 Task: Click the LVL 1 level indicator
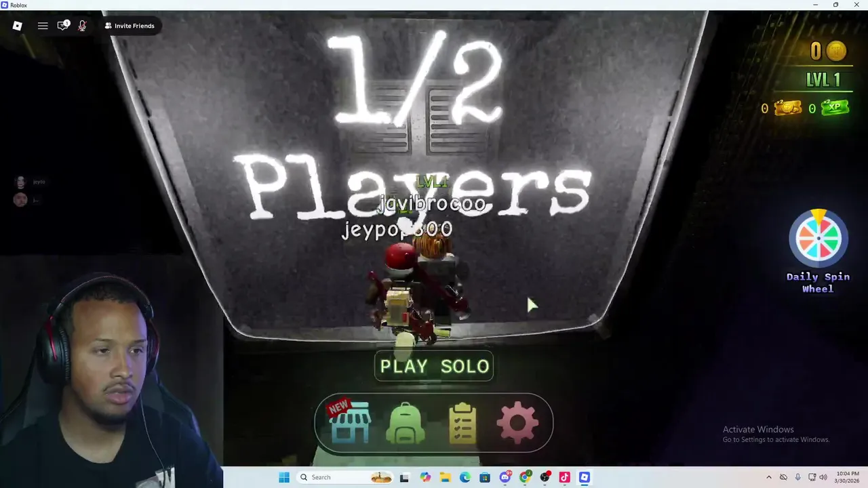click(x=823, y=80)
